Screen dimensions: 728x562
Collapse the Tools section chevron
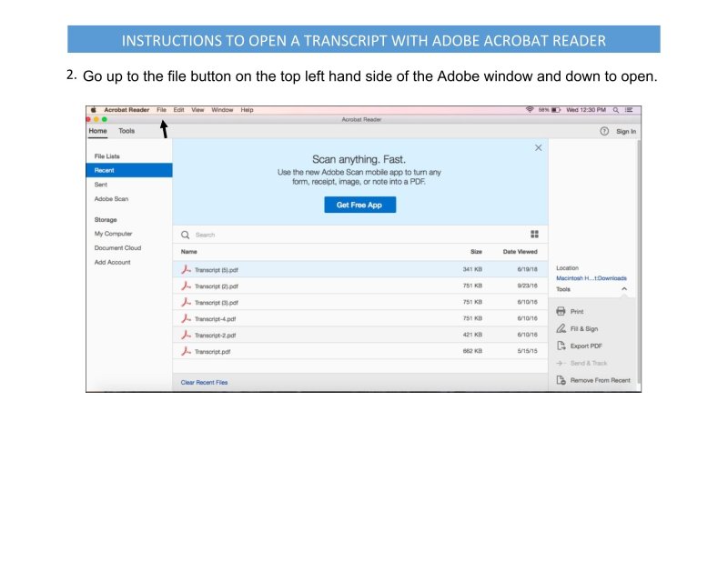624,289
